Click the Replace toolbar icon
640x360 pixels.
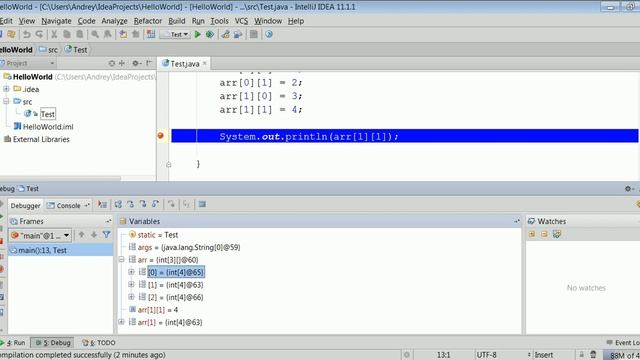pyautogui.click(x=108, y=35)
